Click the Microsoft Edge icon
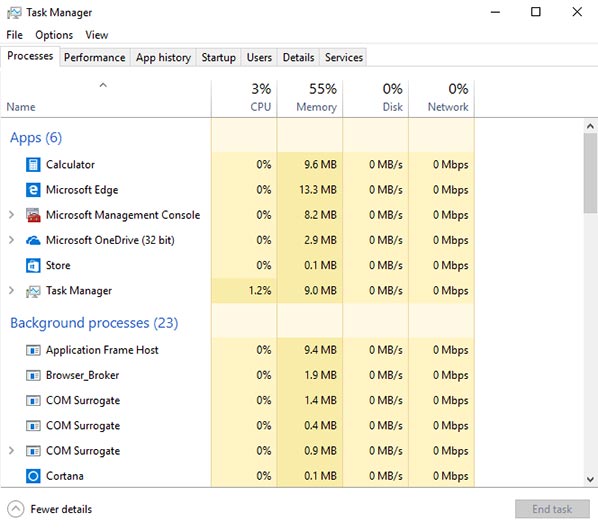 click(33, 190)
